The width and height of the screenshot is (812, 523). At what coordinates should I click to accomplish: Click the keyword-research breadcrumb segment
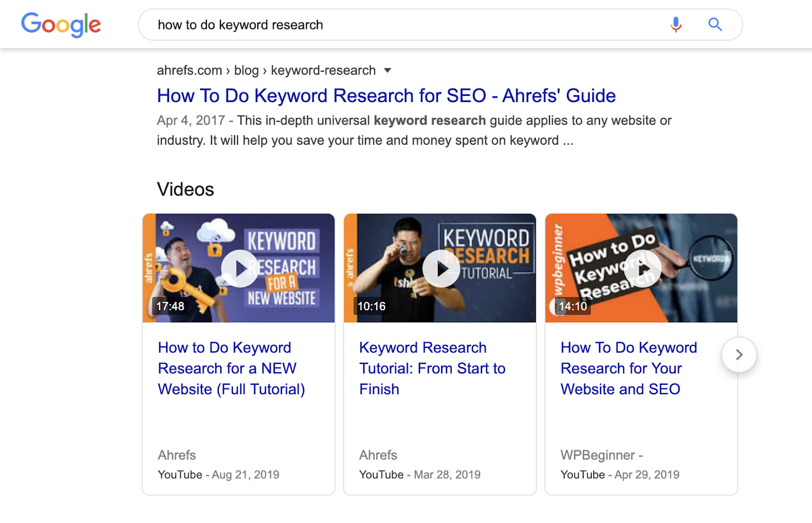pos(323,70)
